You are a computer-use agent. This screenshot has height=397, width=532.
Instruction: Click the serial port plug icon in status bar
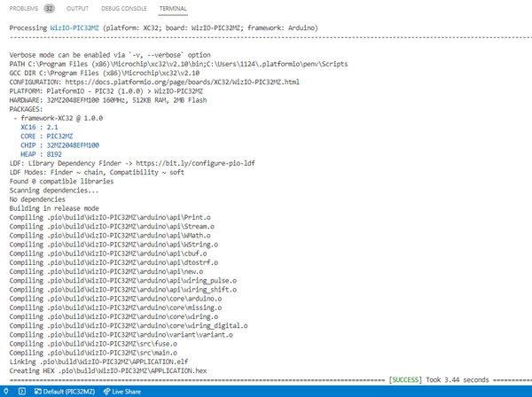[x=6, y=391]
